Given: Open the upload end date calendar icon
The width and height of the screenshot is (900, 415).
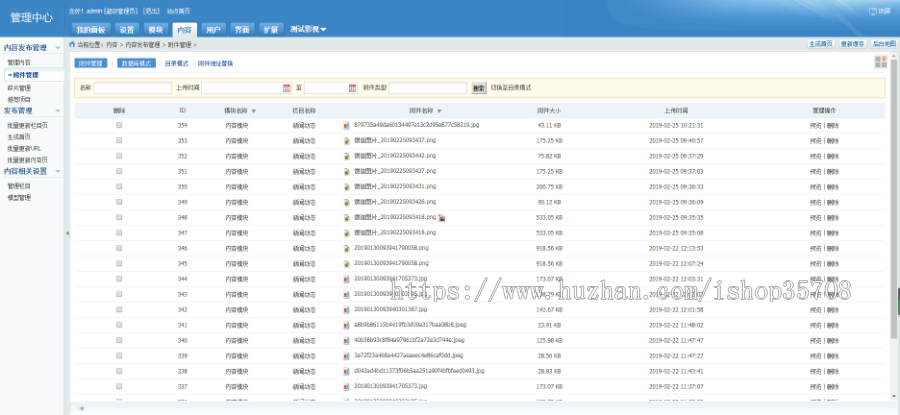Looking at the screenshot, I should tap(353, 88).
